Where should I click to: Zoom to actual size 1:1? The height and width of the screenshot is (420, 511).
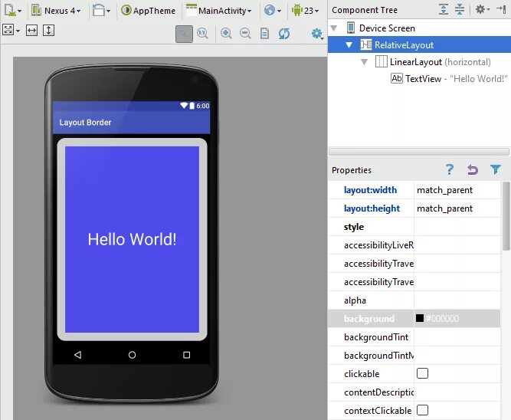pyautogui.click(x=202, y=33)
